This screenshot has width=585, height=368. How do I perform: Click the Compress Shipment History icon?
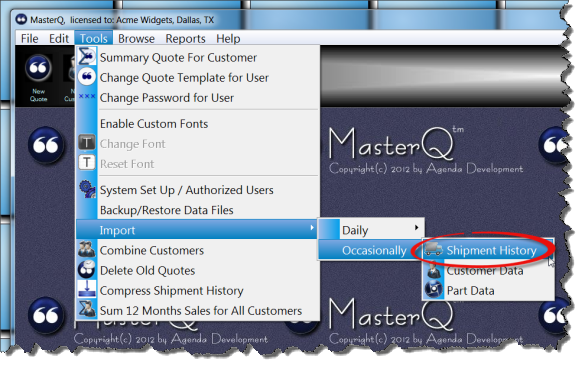pos(87,289)
